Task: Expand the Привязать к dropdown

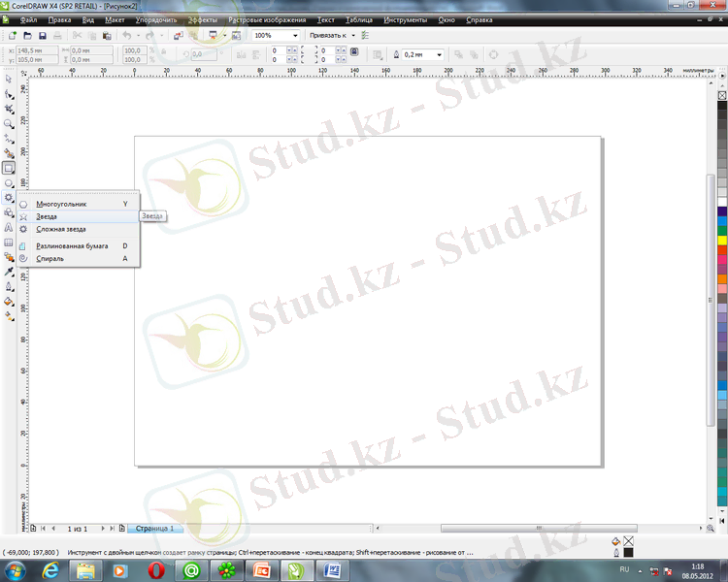Action: pyautogui.click(x=353, y=35)
